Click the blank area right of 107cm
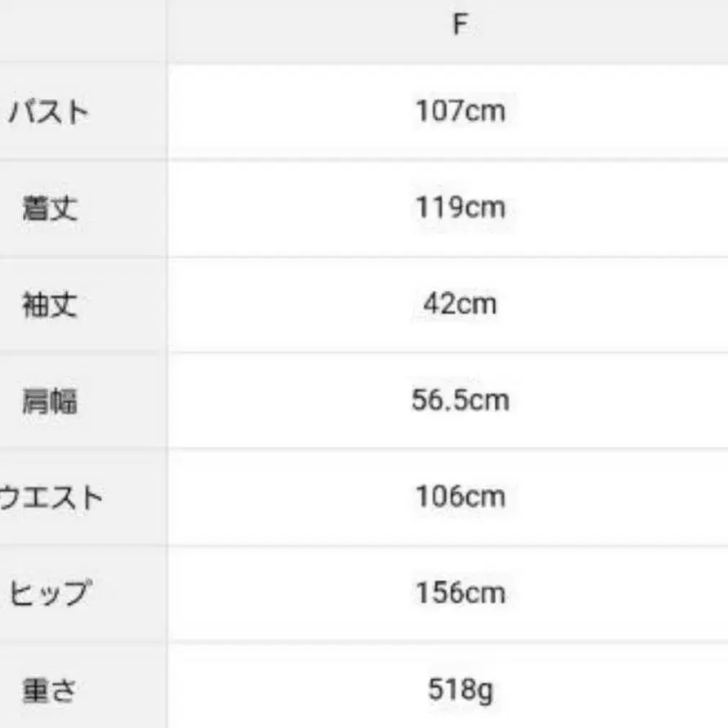Viewport: 728px width, 728px height. click(x=621, y=110)
